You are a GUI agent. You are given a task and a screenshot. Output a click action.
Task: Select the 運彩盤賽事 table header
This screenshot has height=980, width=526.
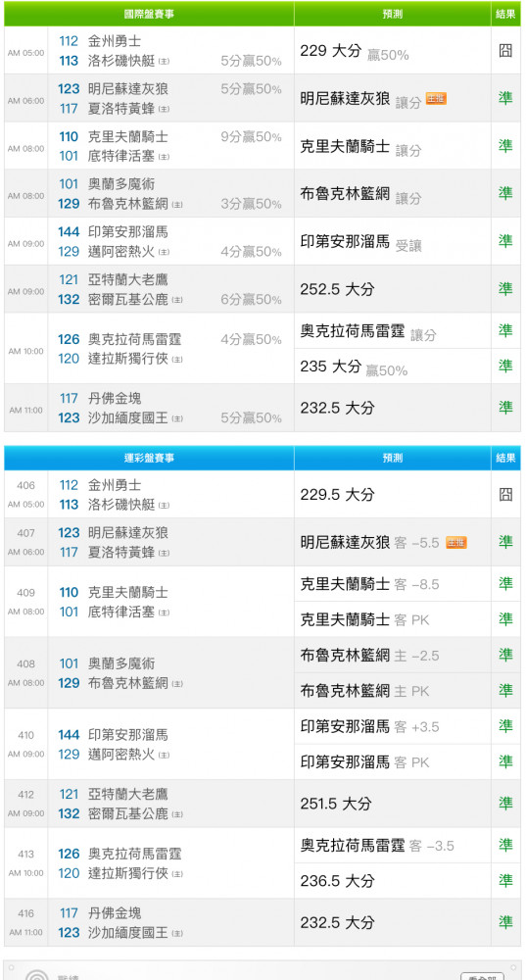point(149,458)
